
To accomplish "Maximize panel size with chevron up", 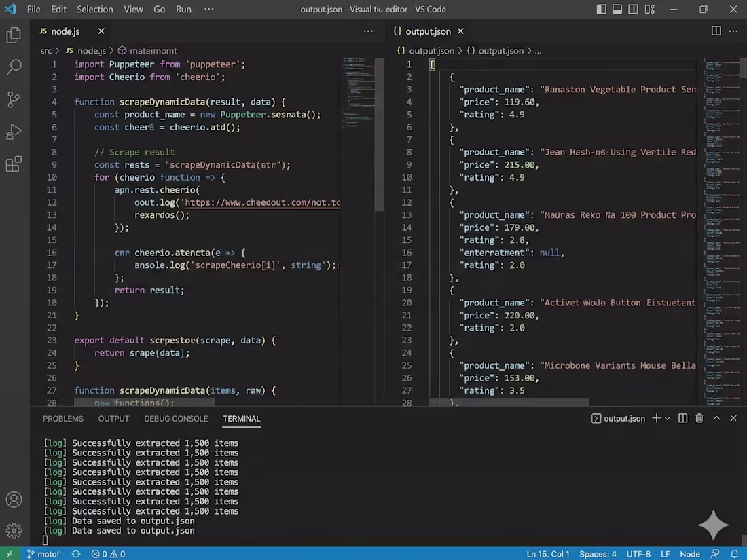I will click(x=716, y=418).
